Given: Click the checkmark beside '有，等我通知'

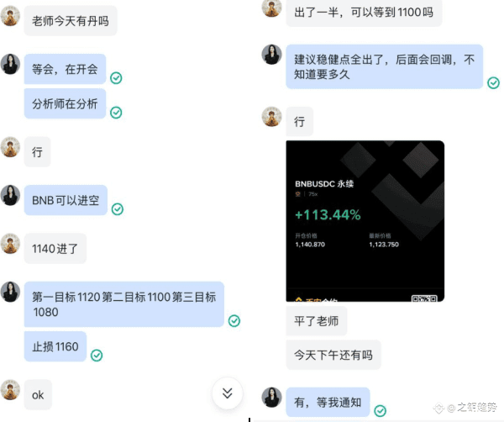Looking at the screenshot, I should coord(381,411).
